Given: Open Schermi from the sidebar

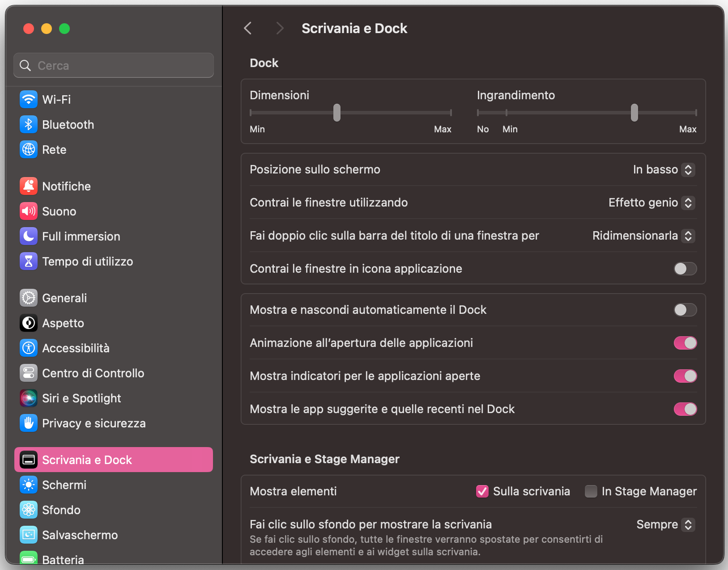Looking at the screenshot, I should coord(64,485).
